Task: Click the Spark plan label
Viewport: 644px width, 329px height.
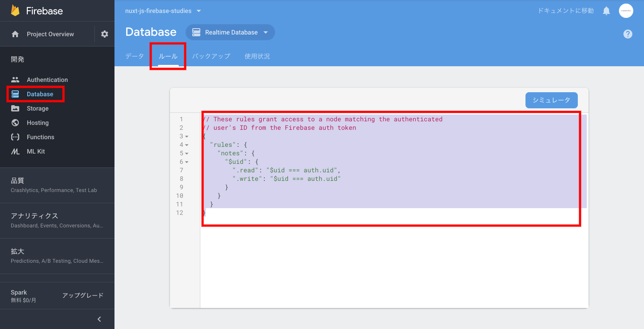Action: (19, 292)
